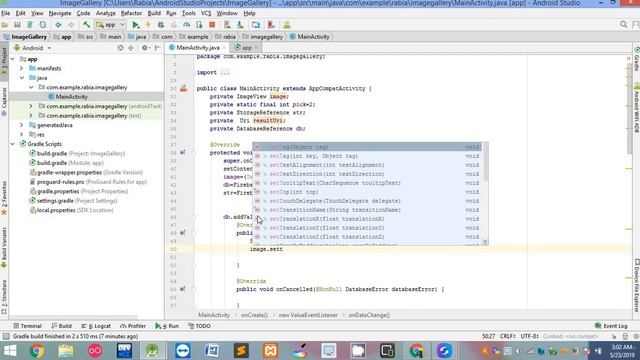Click the Collapse All icon in Project panel
The width and height of the screenshot is (640, 360).
coord(131,48)
